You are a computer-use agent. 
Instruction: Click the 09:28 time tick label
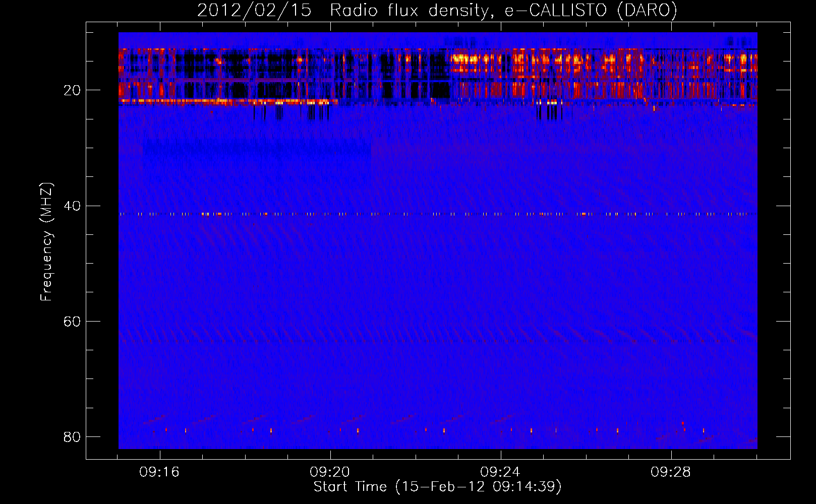tap(671, 472)
